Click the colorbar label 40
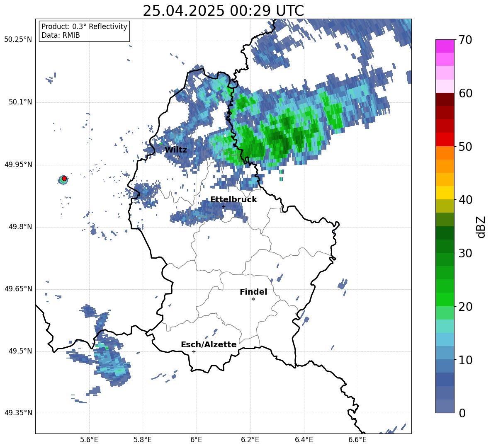This screenshot has height=448, width=491. pos(465,200)
